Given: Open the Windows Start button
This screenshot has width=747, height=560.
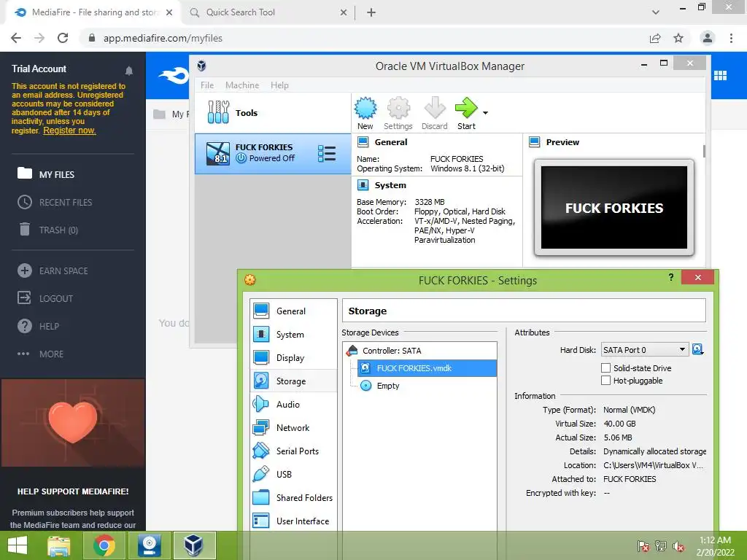Looking at the screenshot, I should (18, 545).
